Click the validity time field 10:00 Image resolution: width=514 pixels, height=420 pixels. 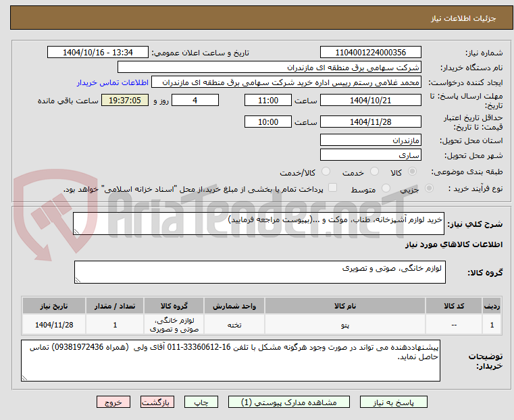click(x=268, y=122)
